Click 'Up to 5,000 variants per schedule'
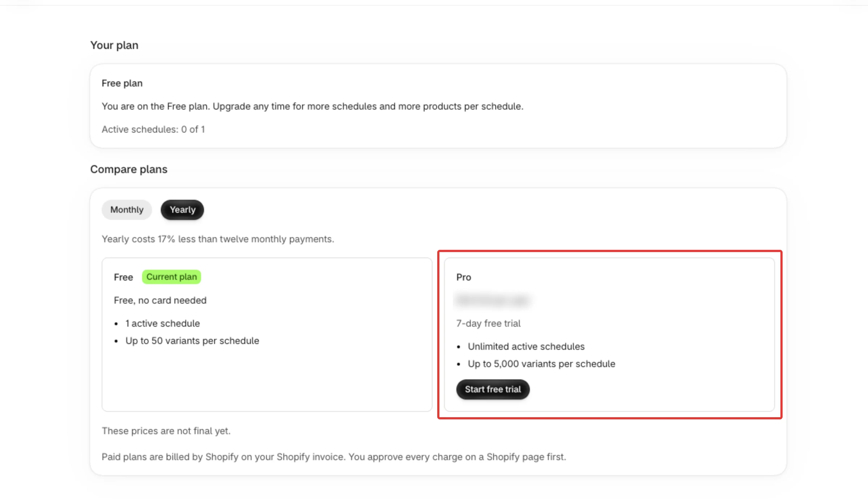The height and width of the screenshot is (499, 868). click(541, 364)
